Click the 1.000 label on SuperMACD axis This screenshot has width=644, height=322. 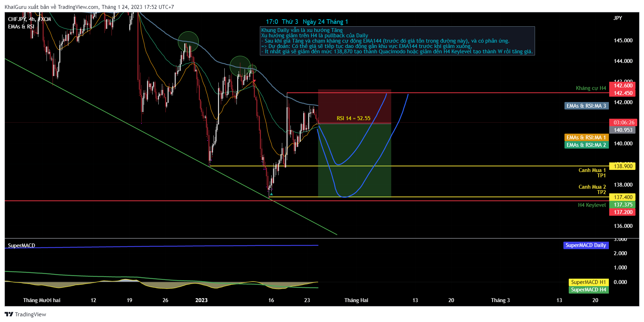pos(620,268)
